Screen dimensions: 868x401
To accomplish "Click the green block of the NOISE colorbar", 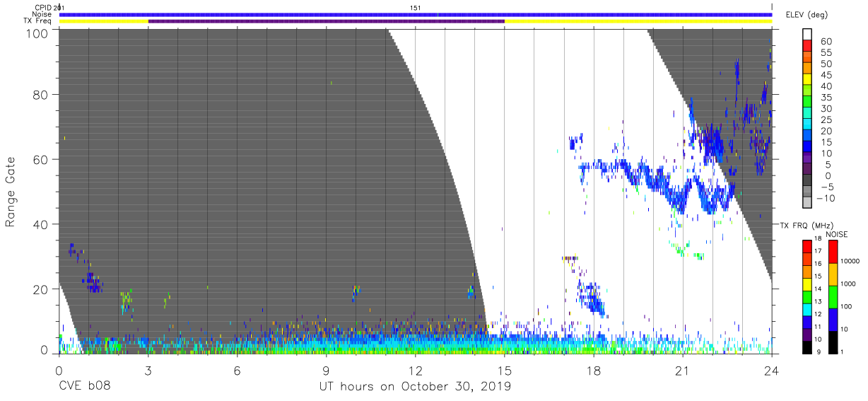I will click(x=833, y=296).
